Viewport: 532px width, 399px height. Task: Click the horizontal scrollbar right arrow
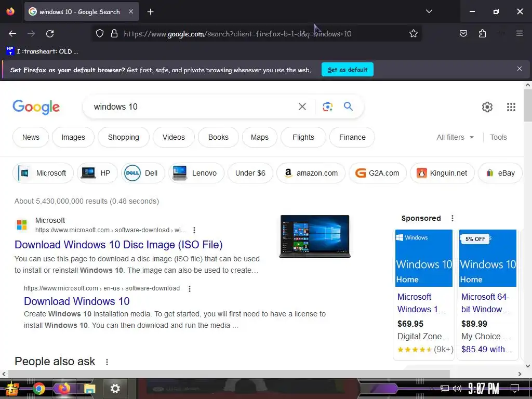[520, 374]
